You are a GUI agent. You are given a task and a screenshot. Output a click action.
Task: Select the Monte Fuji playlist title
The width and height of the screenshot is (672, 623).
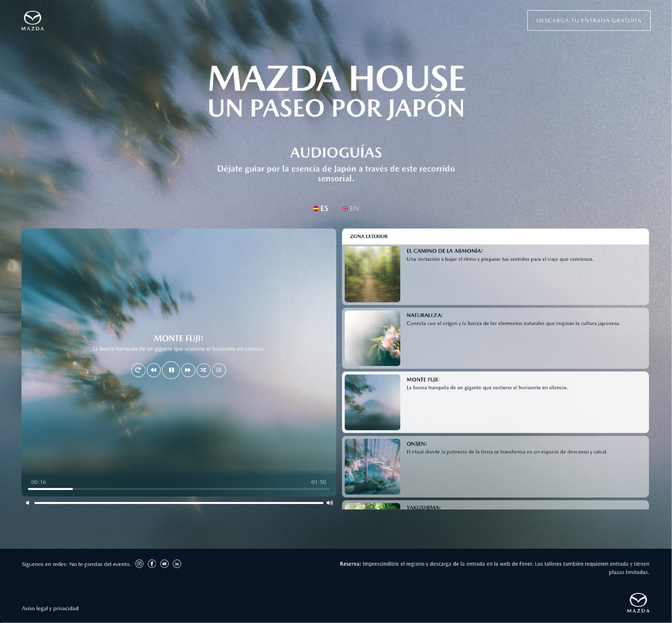[423, 379]
